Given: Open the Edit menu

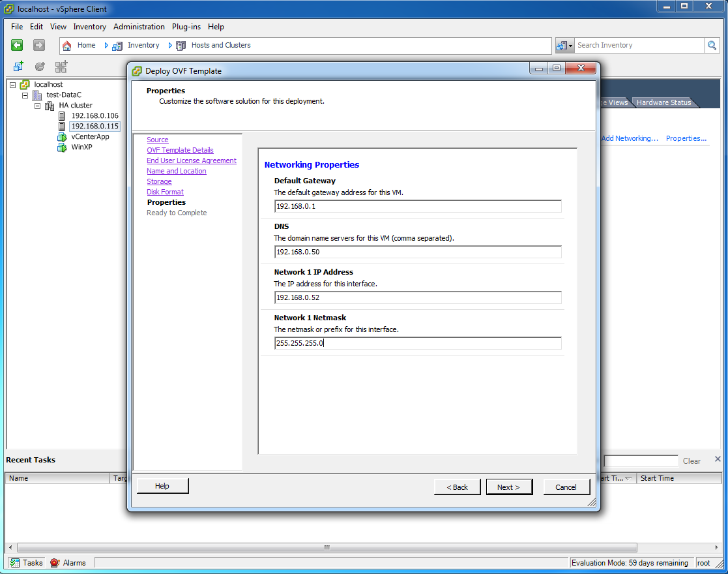Looking at the screenshot, I should 36,27.
